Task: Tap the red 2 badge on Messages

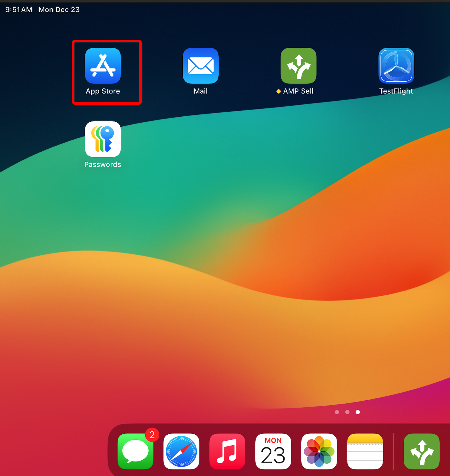Action: pyautogui.click(x=152, y=435)
